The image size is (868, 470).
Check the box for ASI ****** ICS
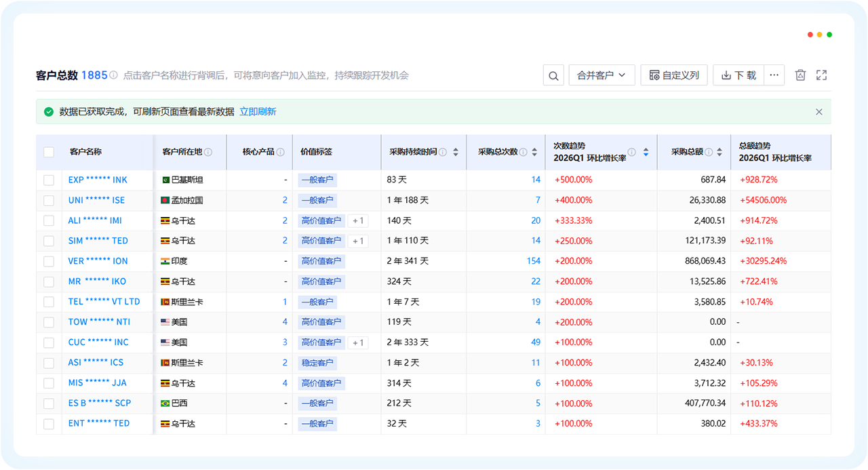pyautogui.click(x=49, y=363)
